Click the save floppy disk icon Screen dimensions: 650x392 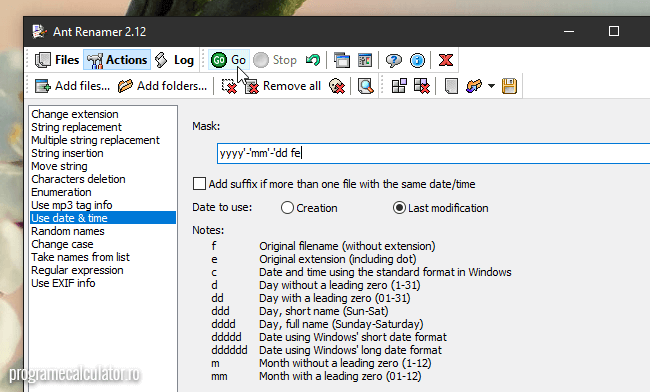(x=509, y=86)
